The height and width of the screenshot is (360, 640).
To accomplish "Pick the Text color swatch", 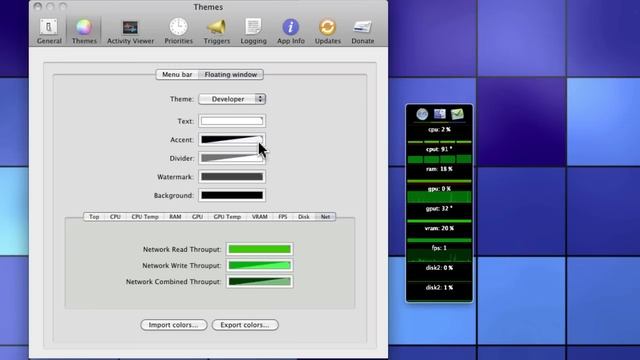I will pos(232,121).
